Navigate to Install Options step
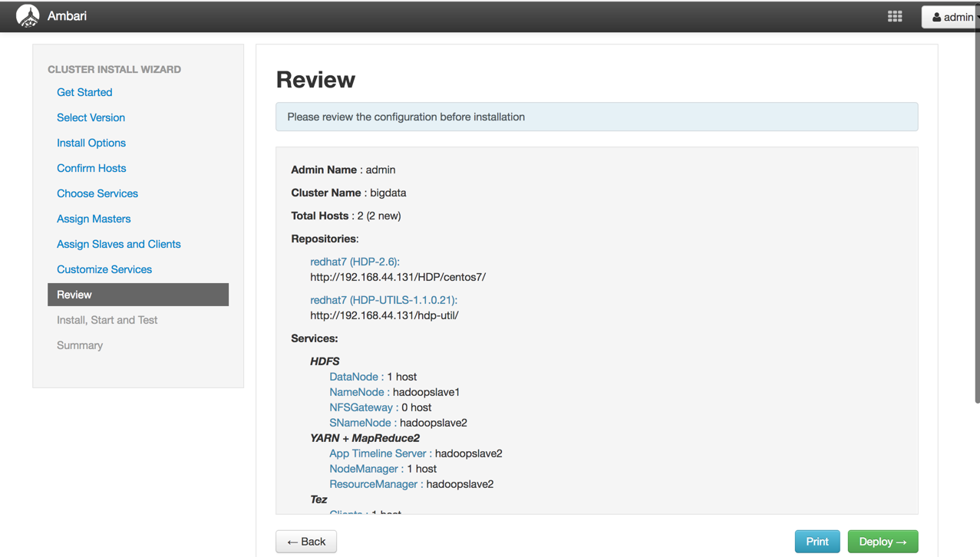This screenshot has width=980, height=557. click(91, 143)
